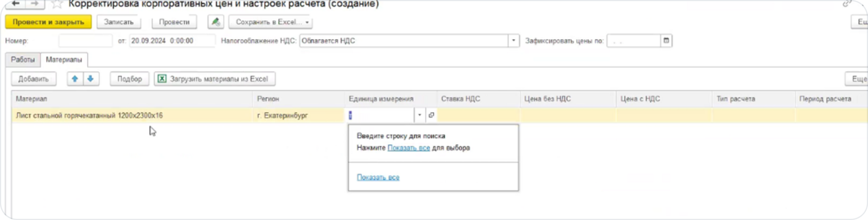
Task: Click Провести и закрыть button
Action: tap(48, 22)
